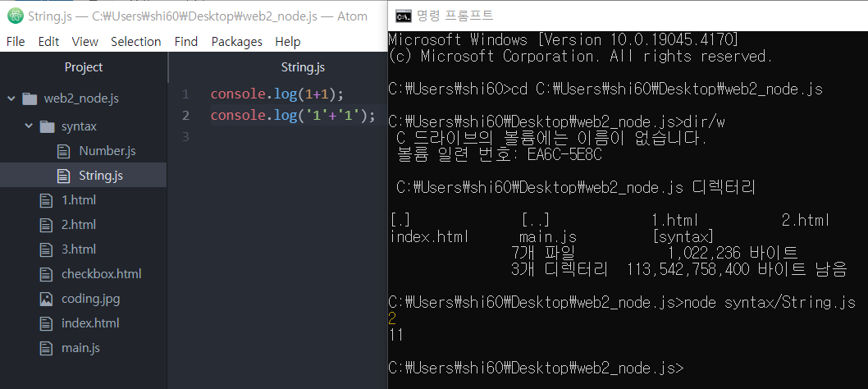Open the Packages menu
The width and height of the screenshot is (868, 389).
click(237, 42)
